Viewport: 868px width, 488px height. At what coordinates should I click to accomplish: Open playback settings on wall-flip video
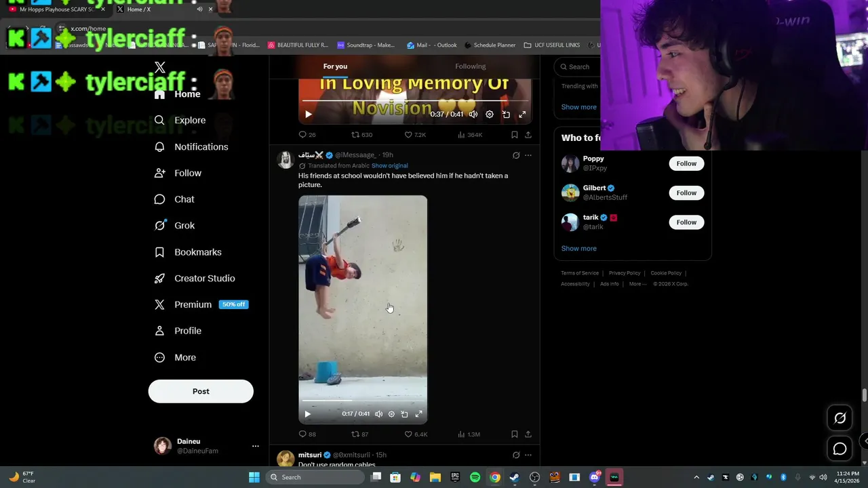coord(391,414)
